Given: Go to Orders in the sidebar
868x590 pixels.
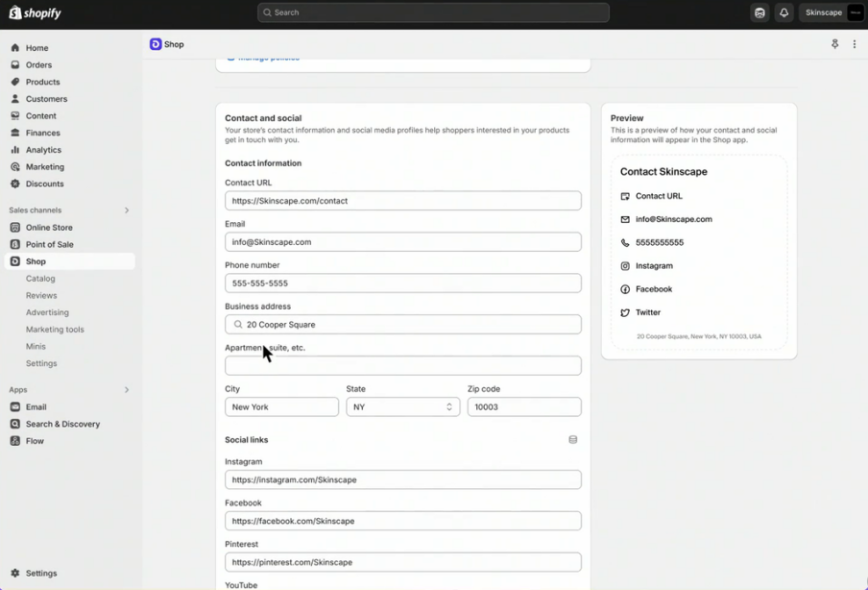Looking at the screenshot, I should [38, 65].
